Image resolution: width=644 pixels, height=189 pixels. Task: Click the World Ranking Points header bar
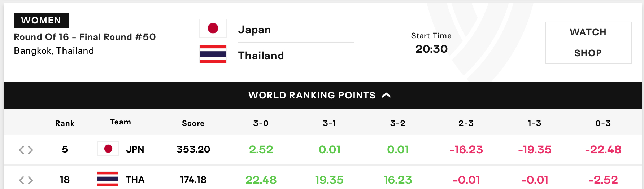coord(323,96)
